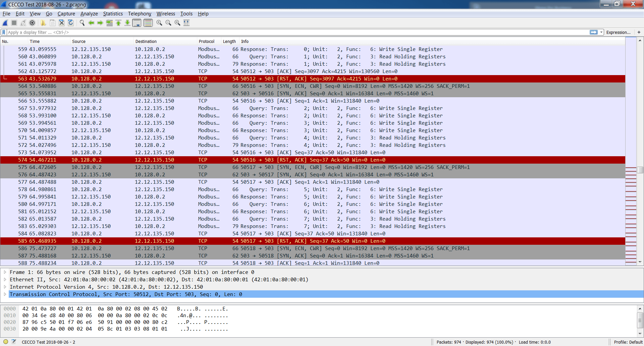The image size is (644, 346).
Task: Go forward in packet history
Action: tap(100, 23)
